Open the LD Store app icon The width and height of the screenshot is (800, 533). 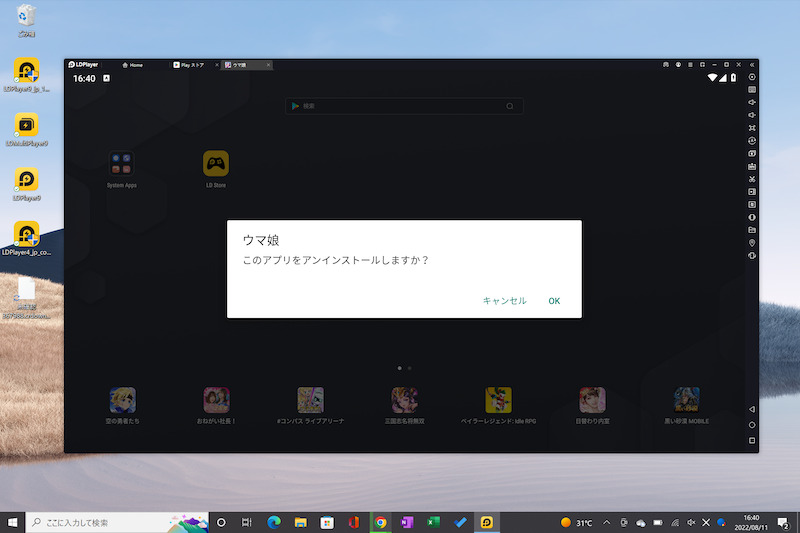(x=216, y=163)
